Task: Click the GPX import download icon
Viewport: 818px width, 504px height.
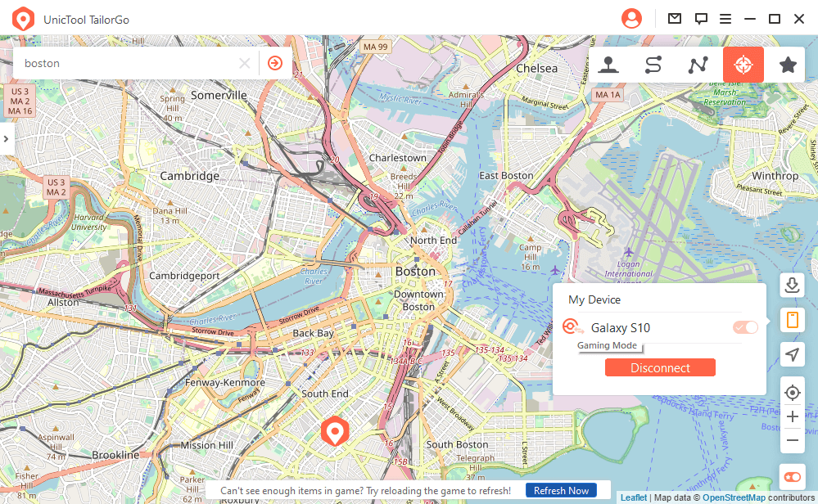Action: [792, 285]
